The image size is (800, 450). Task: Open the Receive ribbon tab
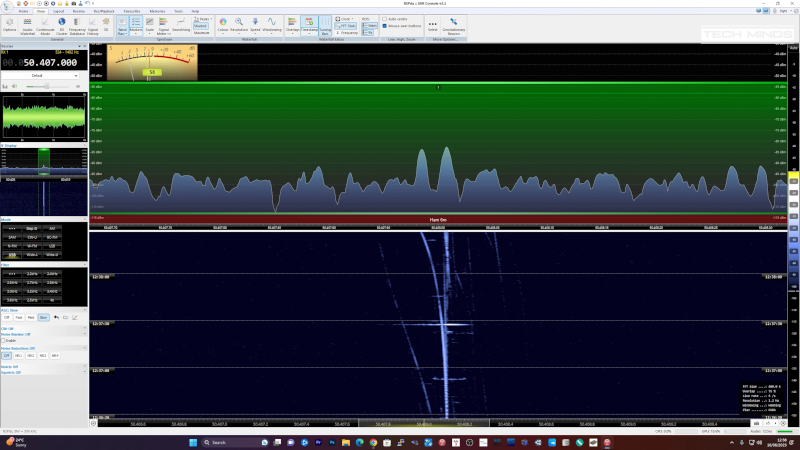78,11
